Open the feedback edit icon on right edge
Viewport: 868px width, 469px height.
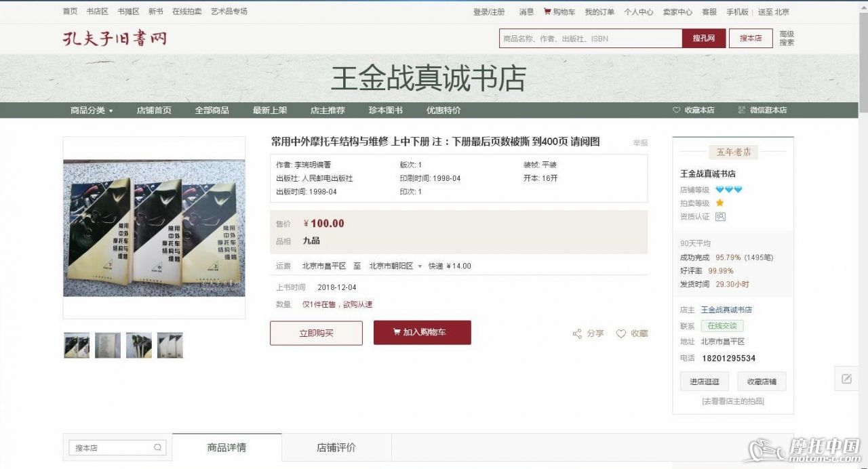pyautogui.click(x=846, y=379)
